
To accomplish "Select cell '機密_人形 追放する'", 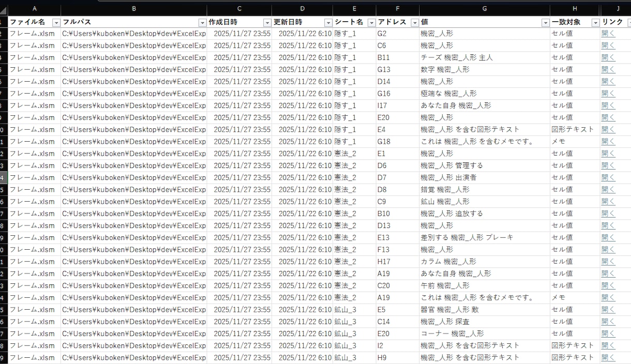I will [x=484, y=214].
